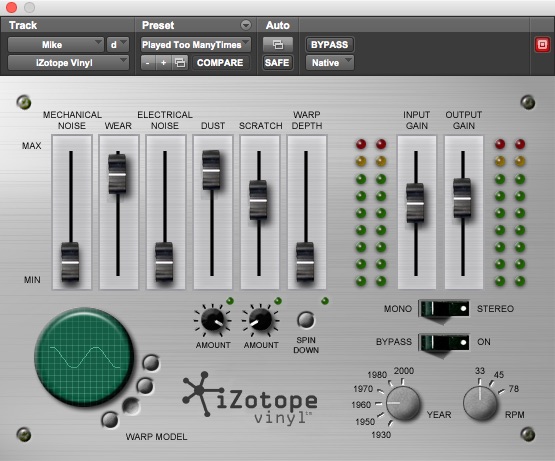The height and width of the screenshot is (461, 555).
Task: Click the COMPARE button
Action: (x=220, y=63)
